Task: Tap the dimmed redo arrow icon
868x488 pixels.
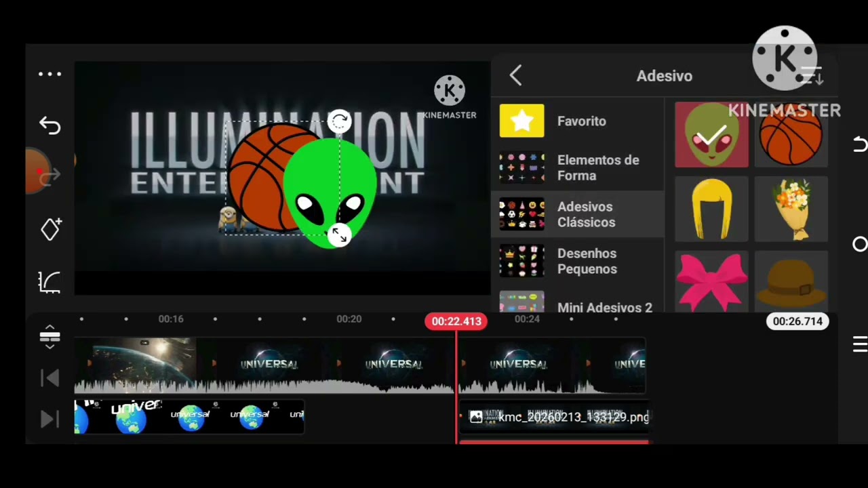Action: coord(50,178)
